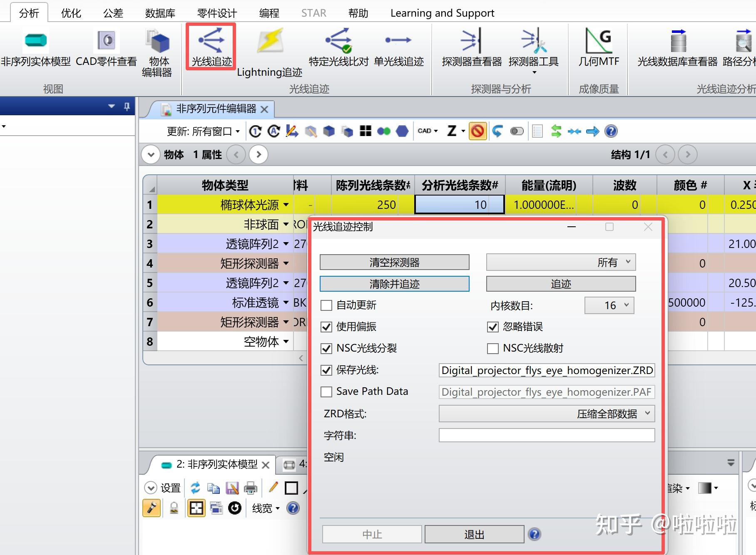The width and height of the screenshot is (756, 555).
Task: Open the ZRD格式 dropdown
Action: coord(546,414)
